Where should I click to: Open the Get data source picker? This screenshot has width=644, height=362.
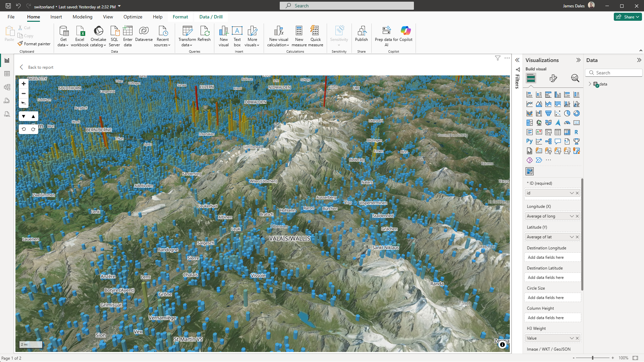point(63,36)
